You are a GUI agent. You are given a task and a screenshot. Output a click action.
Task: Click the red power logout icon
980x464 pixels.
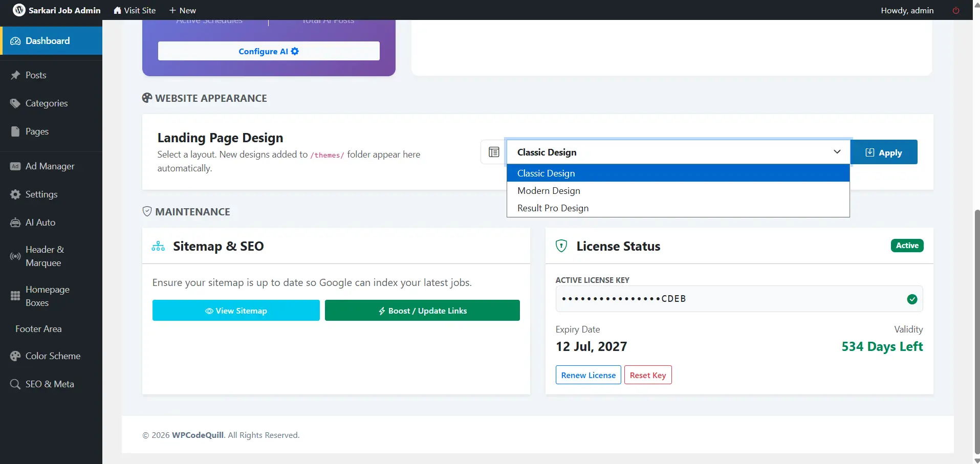coord(955,10)
